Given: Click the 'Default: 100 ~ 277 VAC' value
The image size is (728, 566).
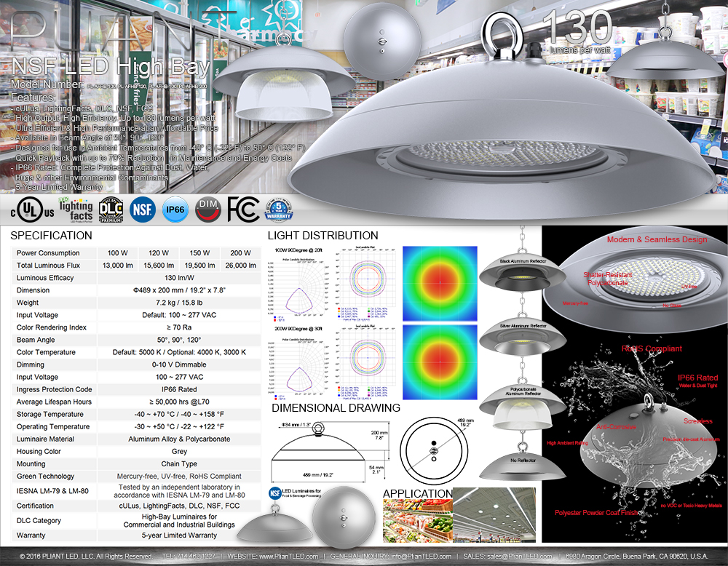Looking at the screenshot, I should tap(179, 315).
